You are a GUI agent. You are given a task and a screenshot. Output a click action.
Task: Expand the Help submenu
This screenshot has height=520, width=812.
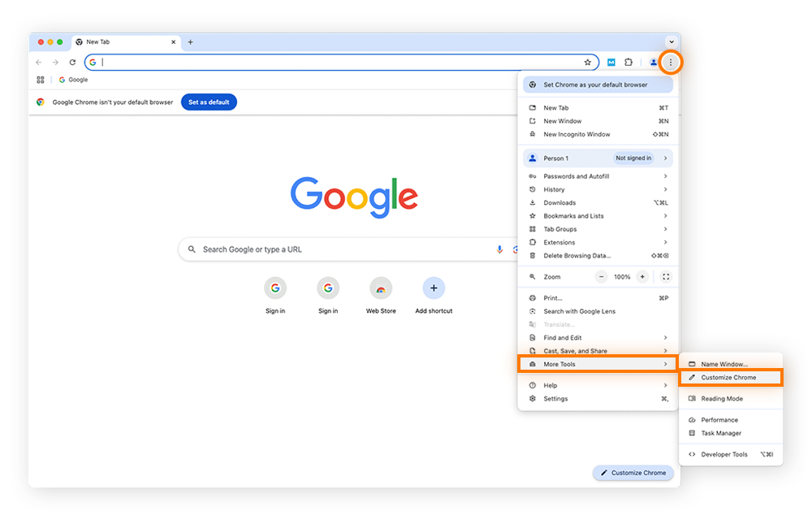point(598,385)
